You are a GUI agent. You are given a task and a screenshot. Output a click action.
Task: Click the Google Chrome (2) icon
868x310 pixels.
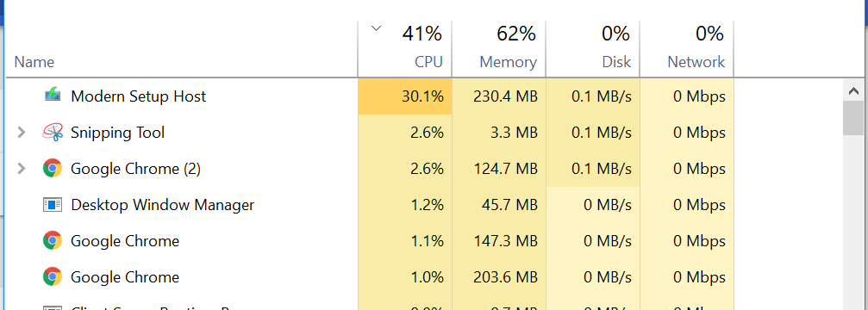[52, 168]
